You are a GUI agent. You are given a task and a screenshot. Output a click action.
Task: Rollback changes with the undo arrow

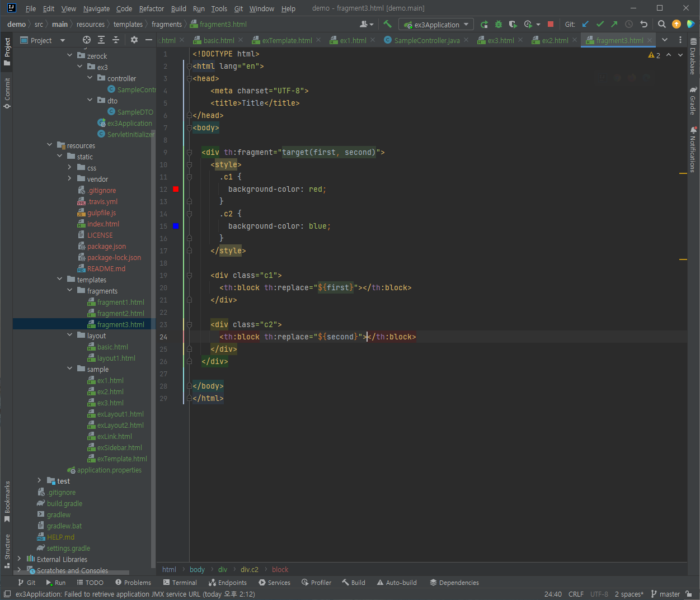[643, 24]
